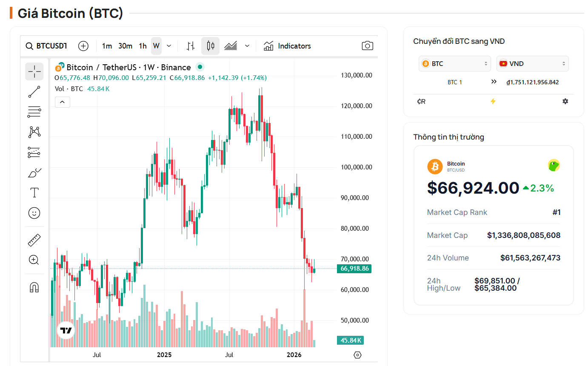588x366 pixels.
Task: Collapse the chart legend with the arrow button
Action: (62, 102)
